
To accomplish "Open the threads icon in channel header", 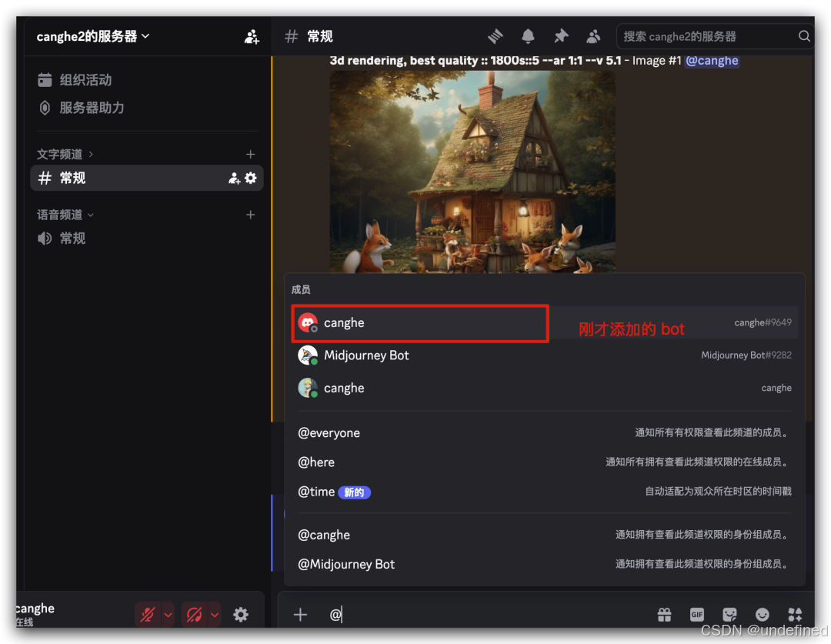I will (495, 35).
